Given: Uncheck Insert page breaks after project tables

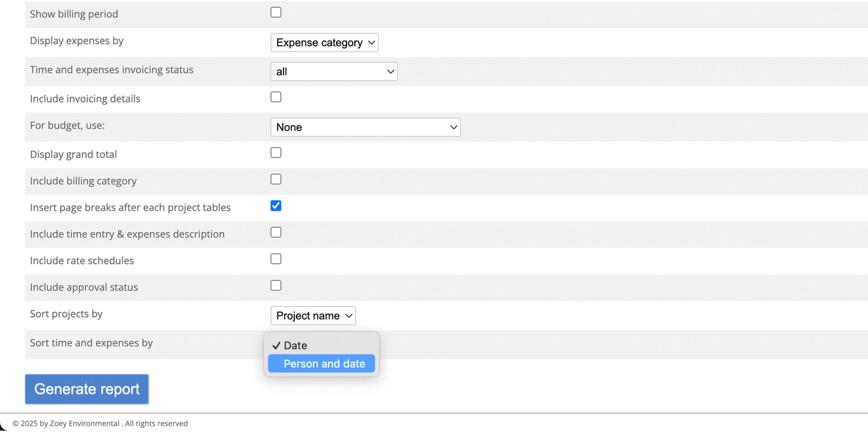Looking at the screenshot, I should pyautogui.click(x=276, y=206).
